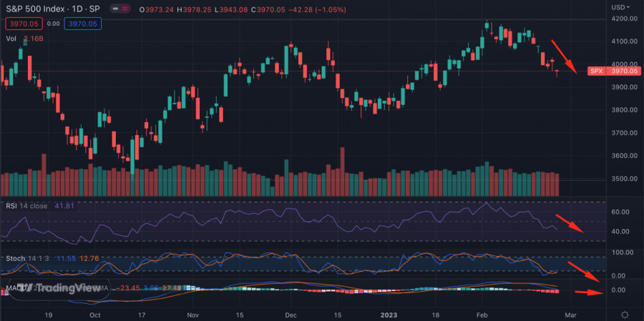644x321 pixels.
Task: Click the Dec label on the time axis
Action: (x=291, y=315)
